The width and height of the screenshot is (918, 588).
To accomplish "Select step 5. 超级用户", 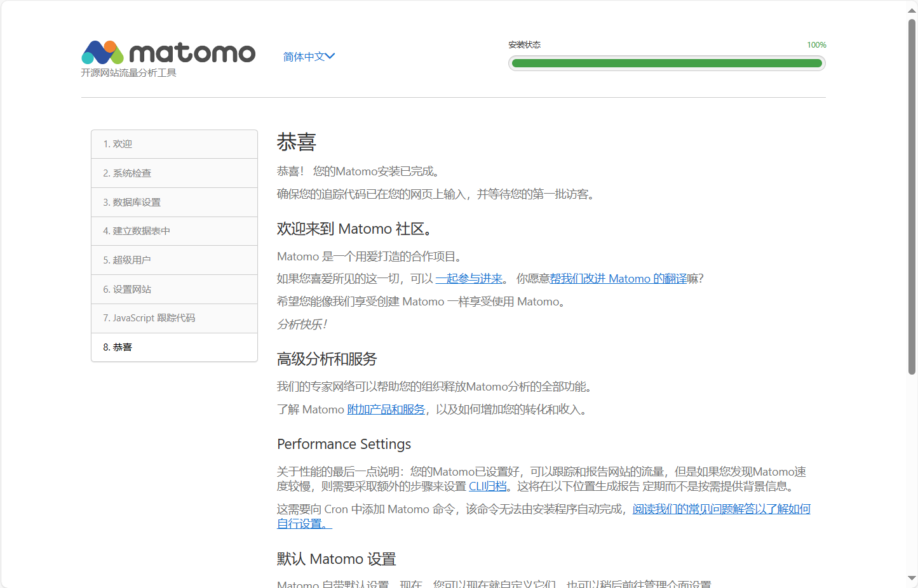I will point(174,260).
